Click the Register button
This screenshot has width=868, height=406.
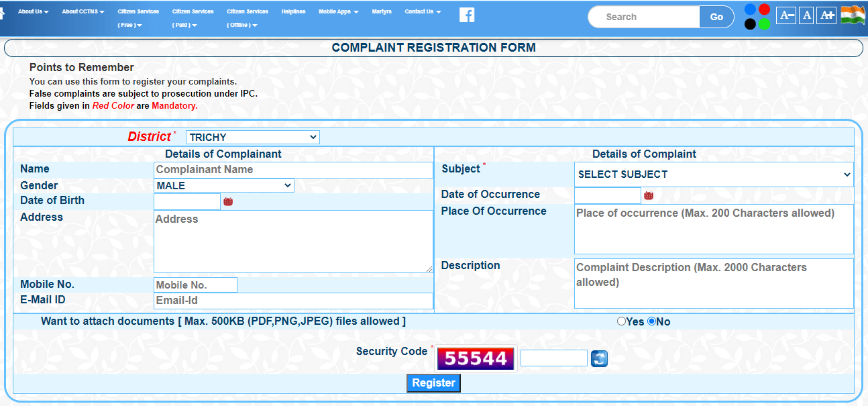coord(433,383)
